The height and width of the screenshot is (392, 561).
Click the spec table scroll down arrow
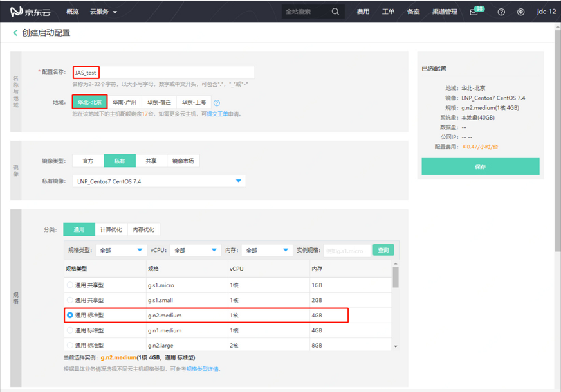pyautogui.click(x=396, y=346)
